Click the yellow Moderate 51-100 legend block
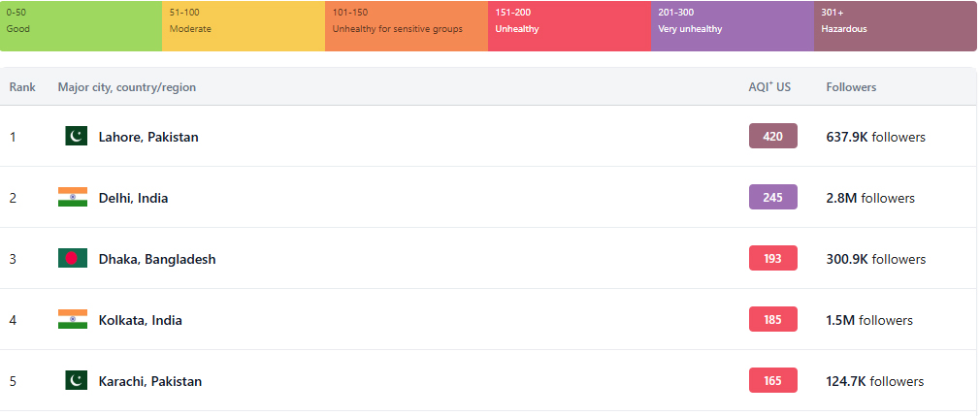Screen dimensions: 980x416 (x=244, y=25)
